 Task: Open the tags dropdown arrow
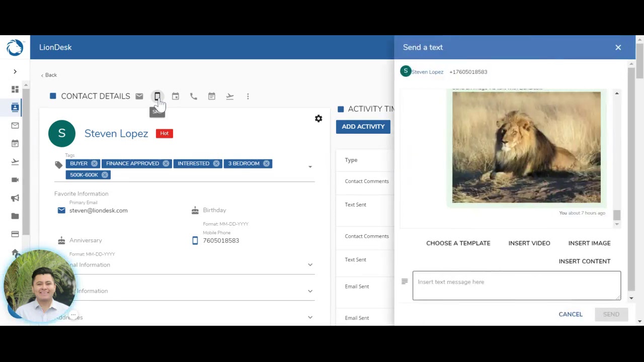[310, 166]
